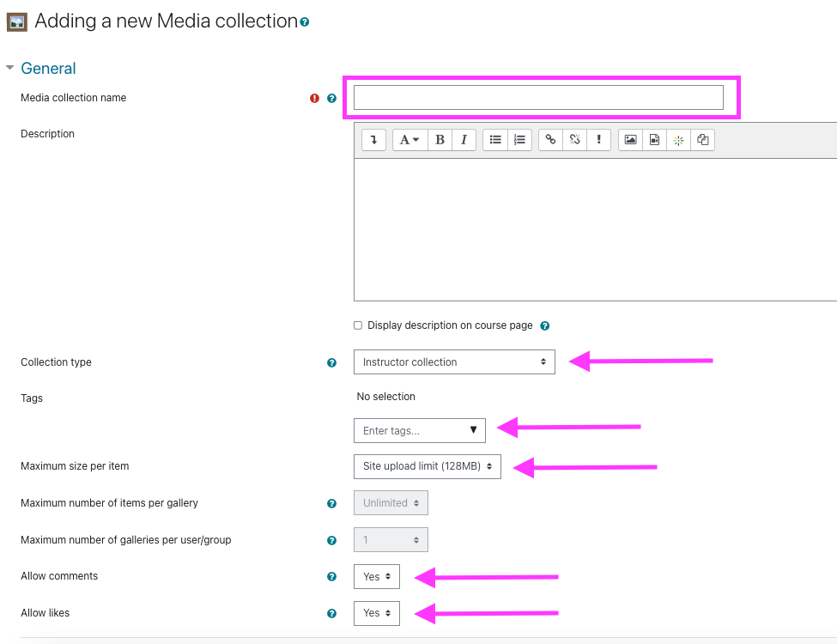
Task: Open the Collection type dropdown
Action: coord(454,361)
